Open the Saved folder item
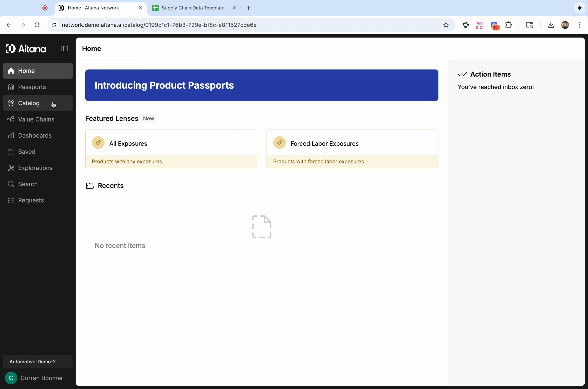588x389 pixels. pos(26,152)
